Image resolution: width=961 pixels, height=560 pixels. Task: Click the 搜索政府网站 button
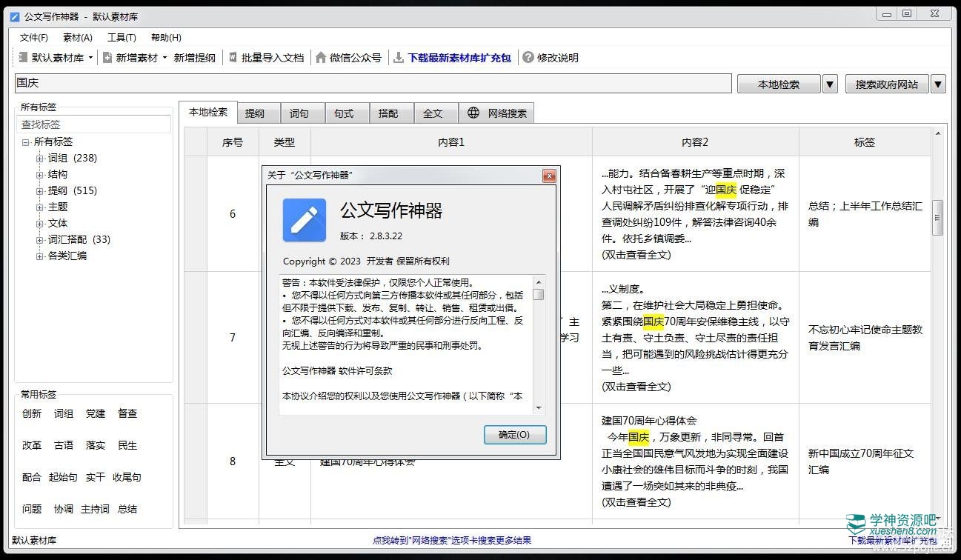[886, 84]
